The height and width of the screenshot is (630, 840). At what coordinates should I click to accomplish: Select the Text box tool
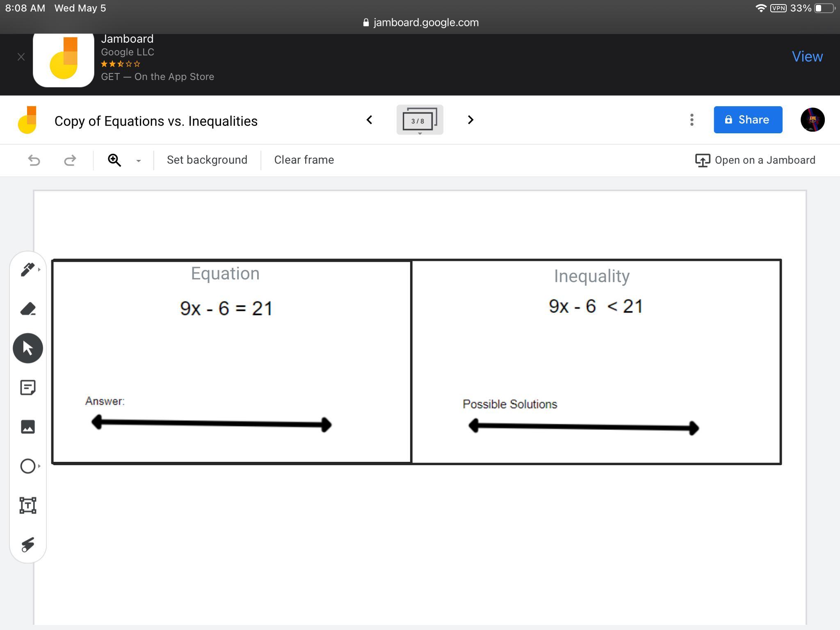pyautogui.click(x=27, y=505)
